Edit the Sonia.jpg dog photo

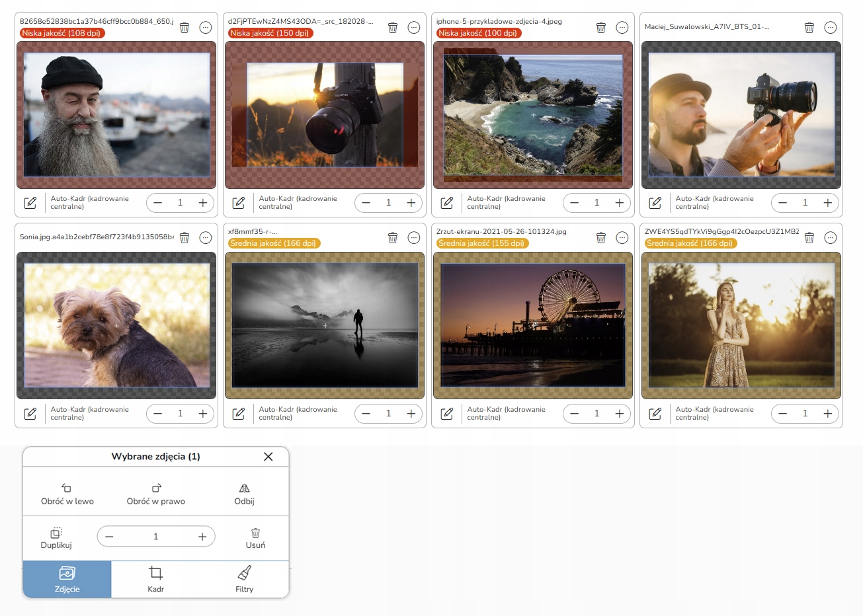pyautogui.click(x=30, y=414)
